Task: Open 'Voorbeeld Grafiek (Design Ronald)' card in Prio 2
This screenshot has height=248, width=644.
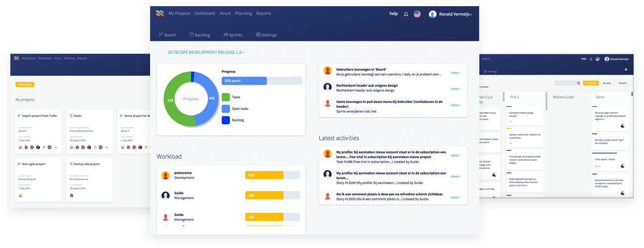Action: tap(525, 115)
